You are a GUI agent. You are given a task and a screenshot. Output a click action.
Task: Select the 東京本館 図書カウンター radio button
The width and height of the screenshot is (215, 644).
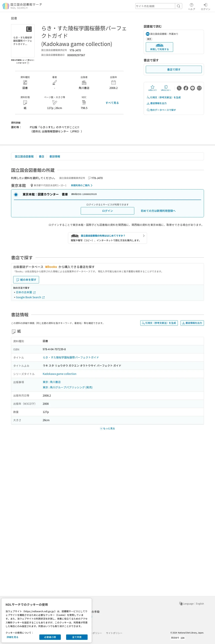click(x=16, y=194)
